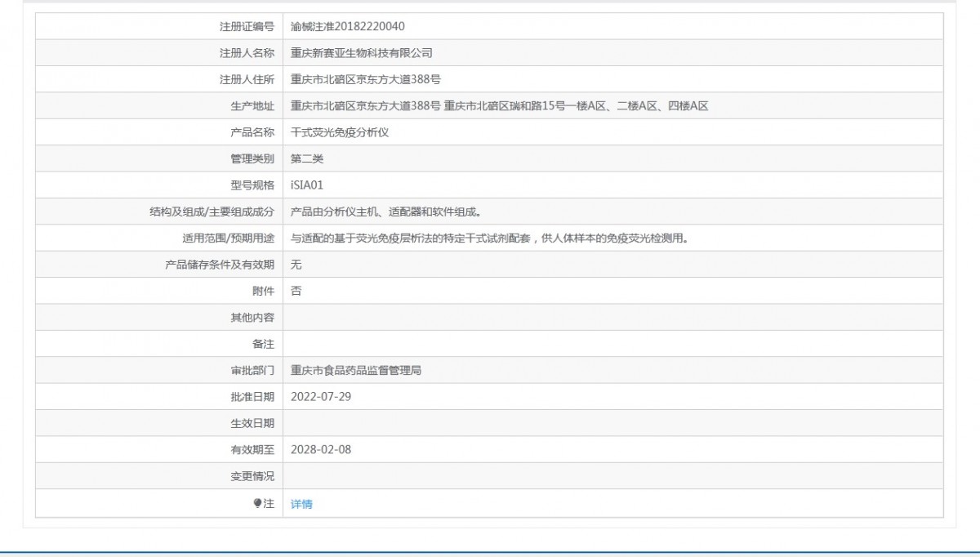Click the 注册人住所 label
Viewport: 980px width, 557px height.
[x=247, y=79]
